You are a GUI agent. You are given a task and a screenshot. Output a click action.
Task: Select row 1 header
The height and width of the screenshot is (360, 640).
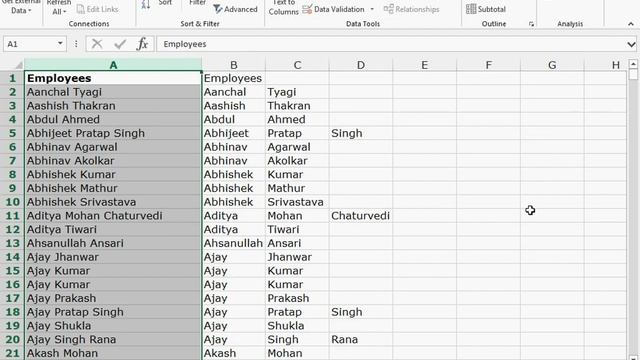12,78
